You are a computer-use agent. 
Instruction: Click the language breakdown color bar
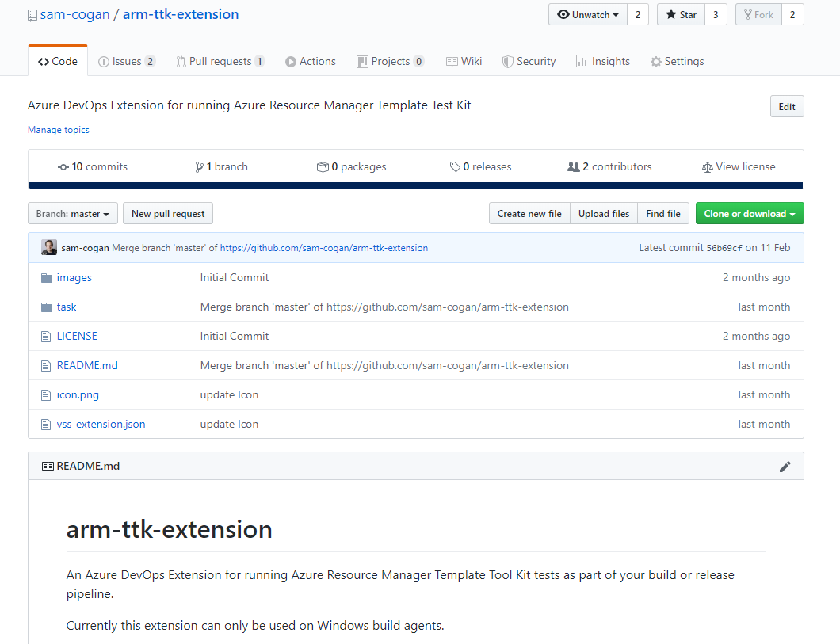[416, 185]
